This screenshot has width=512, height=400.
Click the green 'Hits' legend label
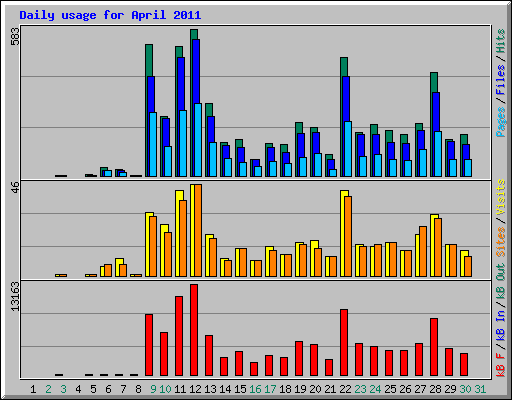point(501,41)
